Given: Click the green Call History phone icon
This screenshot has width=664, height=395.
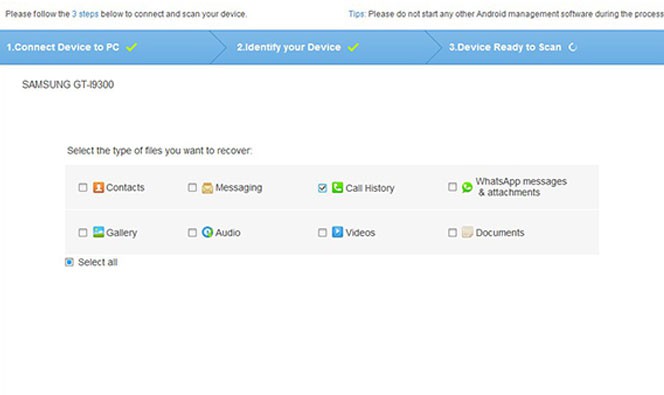Looking at the screenshot, I should [x=337, y=187].
